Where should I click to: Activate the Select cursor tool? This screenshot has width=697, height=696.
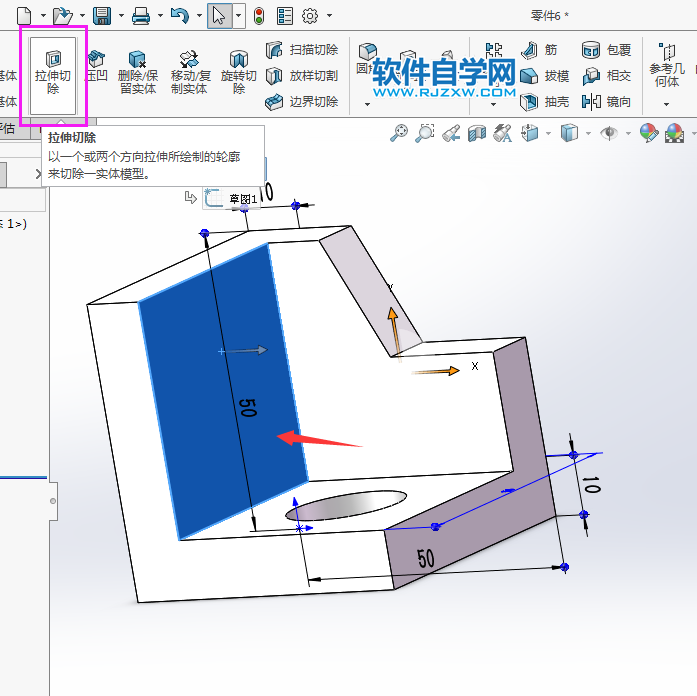pos(219,16)
